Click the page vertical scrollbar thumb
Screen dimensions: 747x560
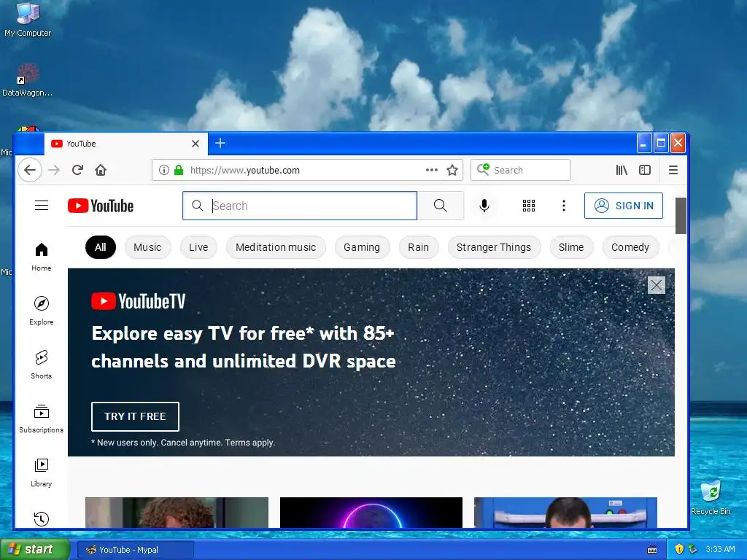[681, 216]
